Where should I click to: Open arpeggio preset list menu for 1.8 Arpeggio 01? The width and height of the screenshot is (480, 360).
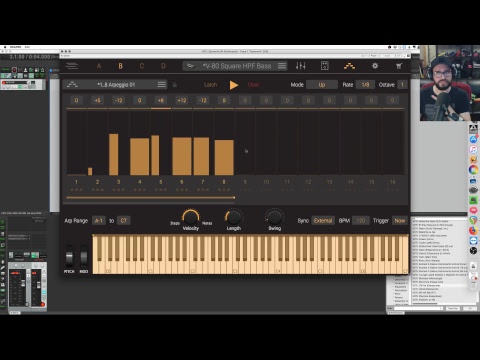[x=162, y=85]
